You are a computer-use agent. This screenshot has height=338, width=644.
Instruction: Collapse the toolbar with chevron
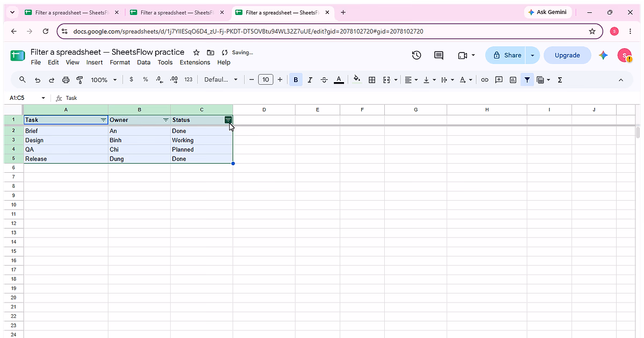(621, 79)
